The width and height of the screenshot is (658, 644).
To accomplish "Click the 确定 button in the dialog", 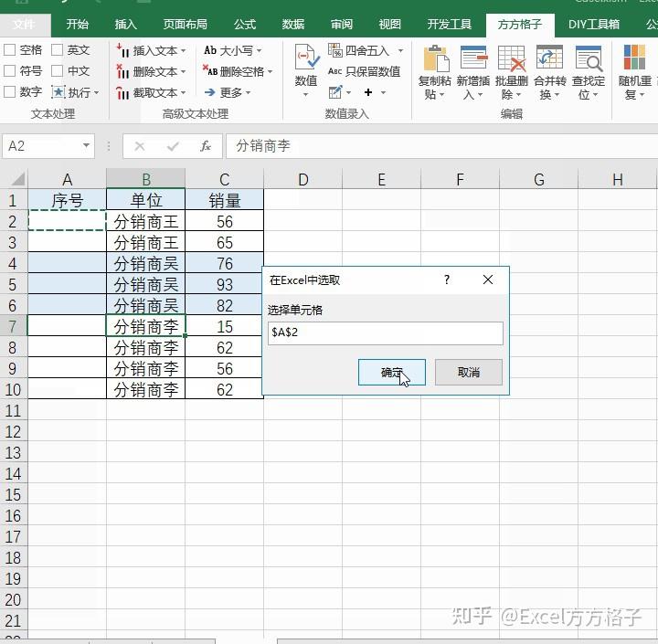I will [391, 372].
